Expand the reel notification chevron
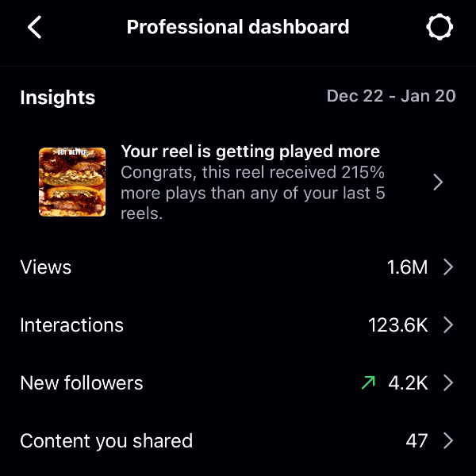 coord(438,182)
